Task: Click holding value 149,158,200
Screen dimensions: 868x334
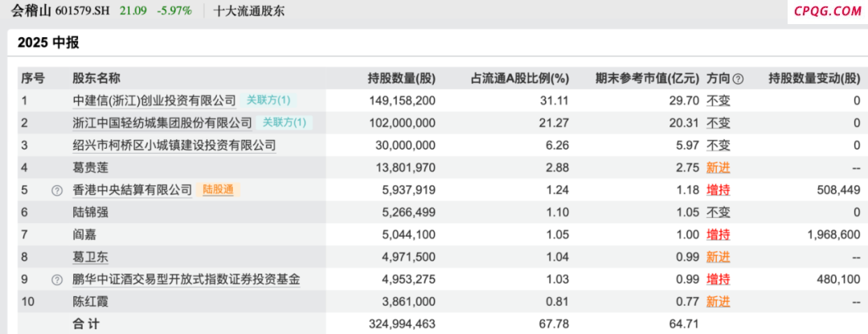Action: tap(404, 101)
